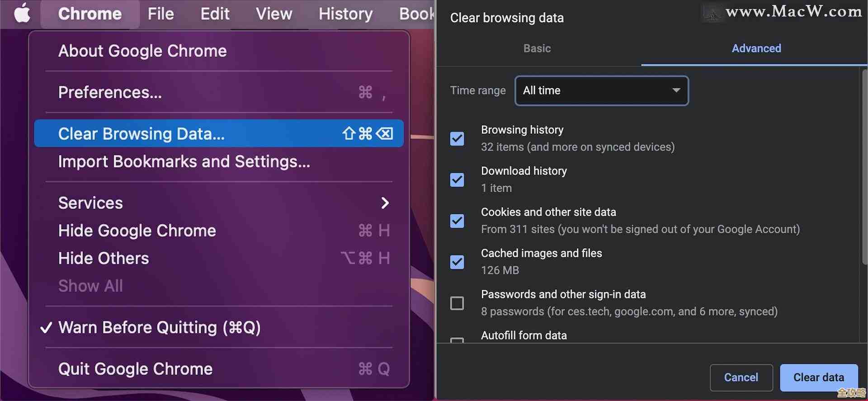This screenshot has height=401, width=868.
Task: Cancel the Clear browsing data dialog
Action: pyautogui.click(x=741, y=377)
